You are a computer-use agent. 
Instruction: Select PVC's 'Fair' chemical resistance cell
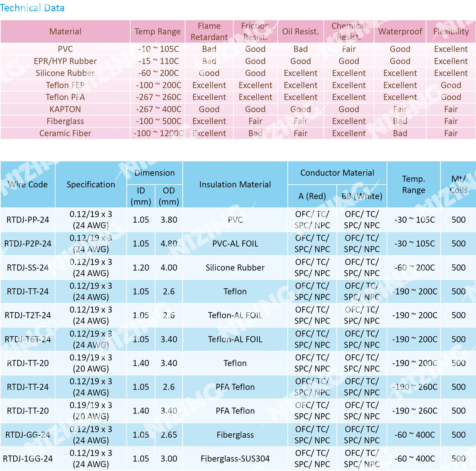point(349,49)
